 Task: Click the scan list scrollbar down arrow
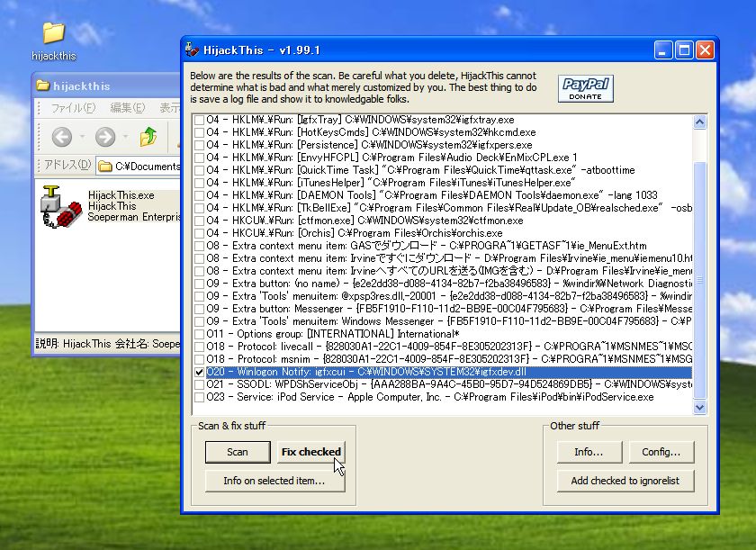pyautogui.click(x=699, y=407)
